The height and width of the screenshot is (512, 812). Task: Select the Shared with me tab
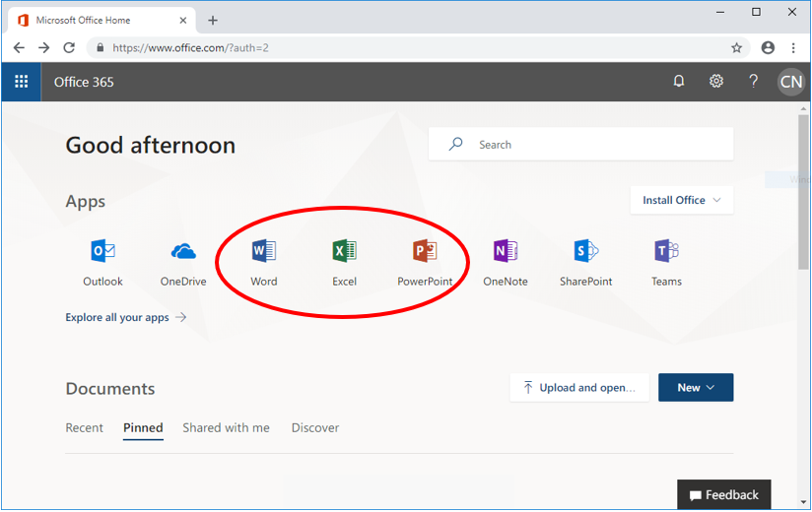click(226, 427)
